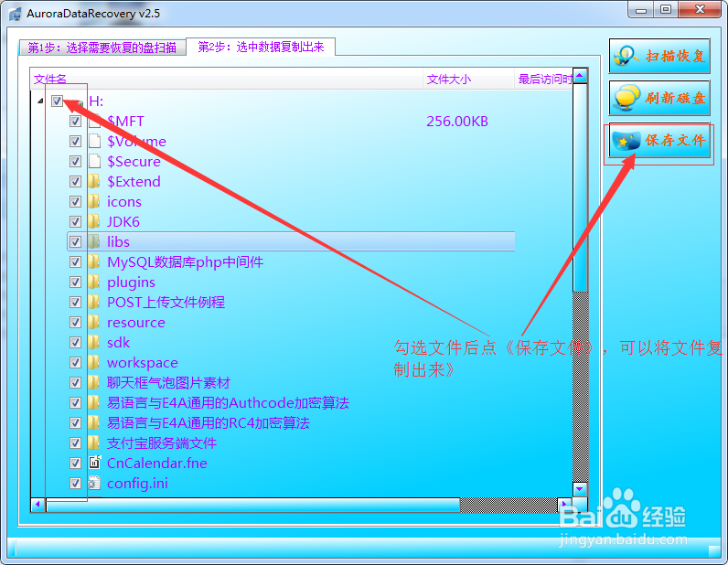728x565 pixels.
Task: Click the MySQL数据库php中间件 folder icon
Action: coord(94,261)
